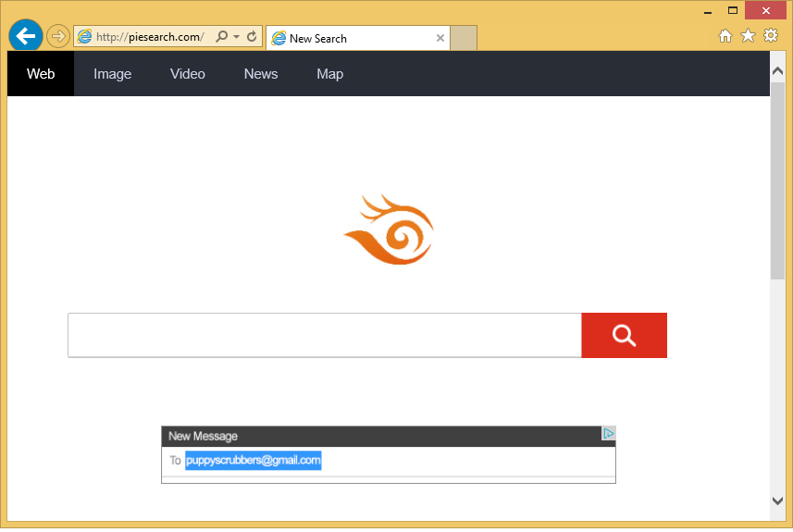Click the browser Back arrow button
793x532 pixels.
tap(26, 36)
